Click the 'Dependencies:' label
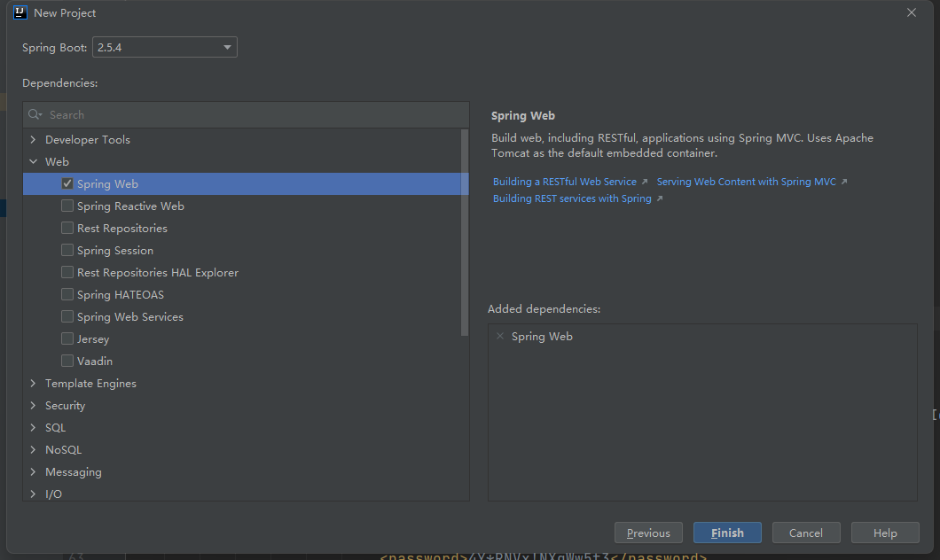The image size is (940, 560). click(x=60, y=83)
